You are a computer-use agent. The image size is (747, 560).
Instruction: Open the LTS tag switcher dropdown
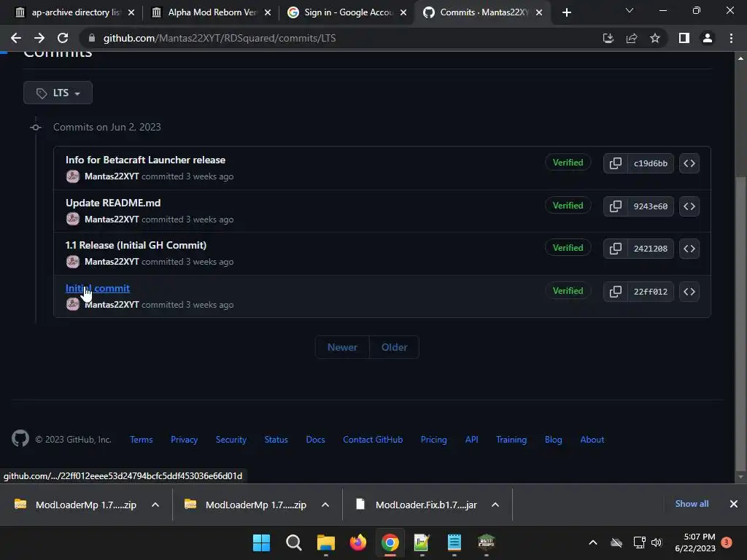pos(58,93)
